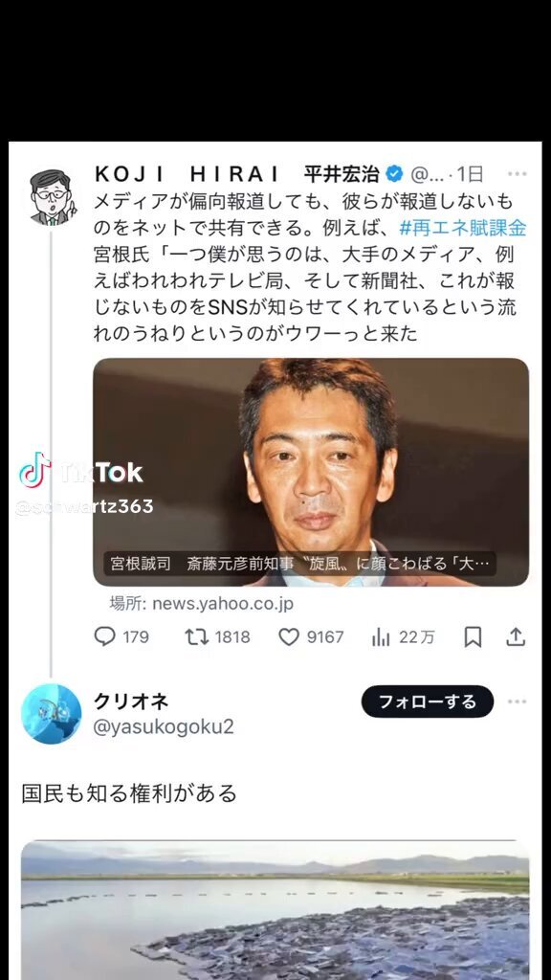Click the blue verified badge

[x=394, y=174]
